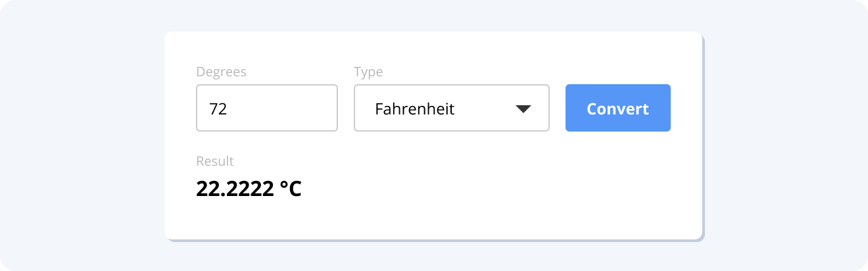Click the word Convert on the button
The image size is (868, 271).
coord(617,109)
